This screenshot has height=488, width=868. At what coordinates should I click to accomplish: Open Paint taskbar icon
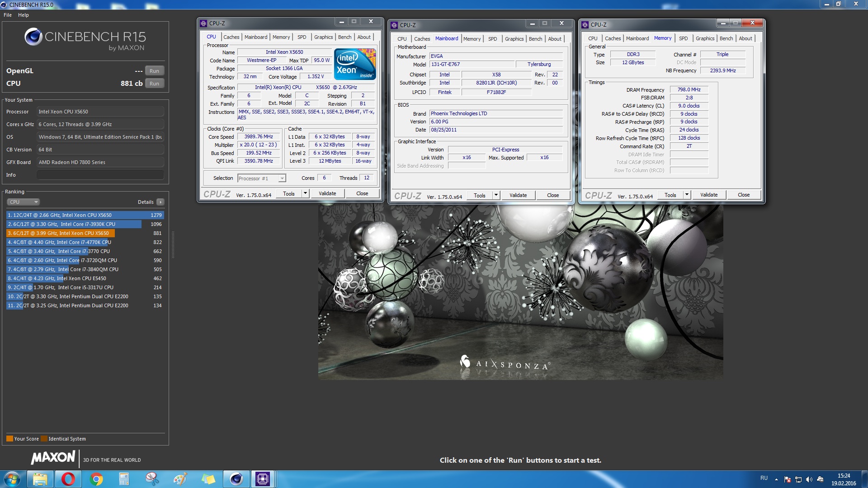pos(180,479)
